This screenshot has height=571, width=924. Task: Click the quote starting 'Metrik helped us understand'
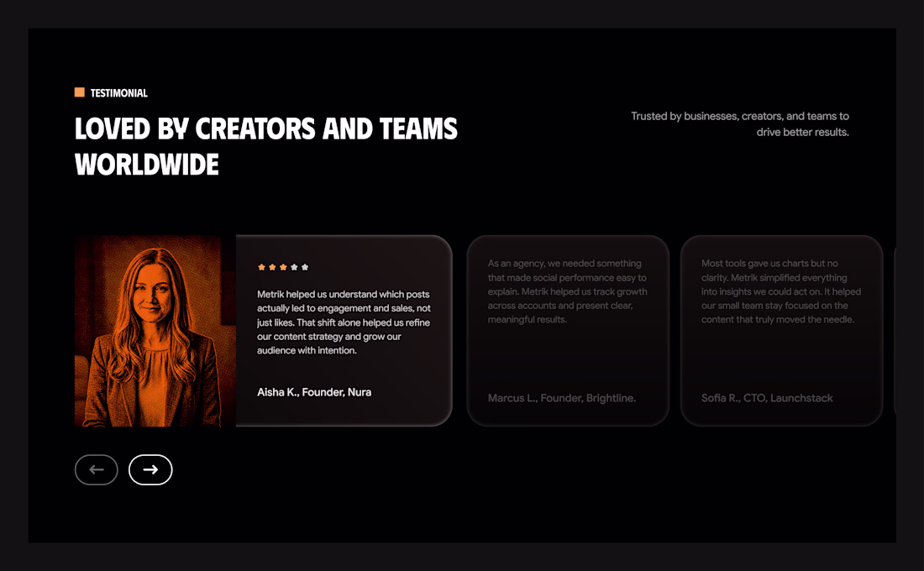tap(344, 322)
